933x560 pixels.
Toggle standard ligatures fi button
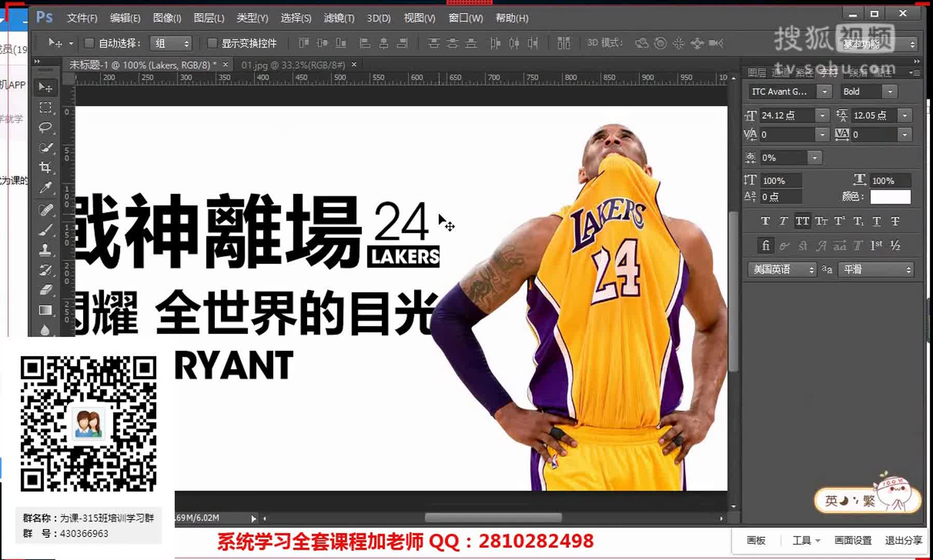tap(765, 245)
